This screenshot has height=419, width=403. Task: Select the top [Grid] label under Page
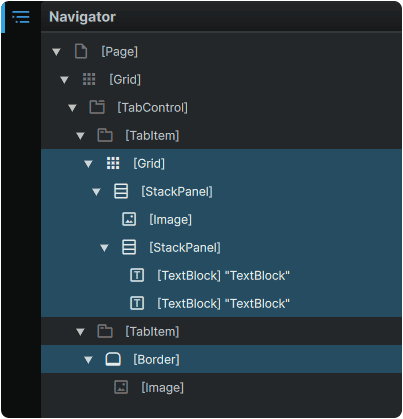click(125, 80)
